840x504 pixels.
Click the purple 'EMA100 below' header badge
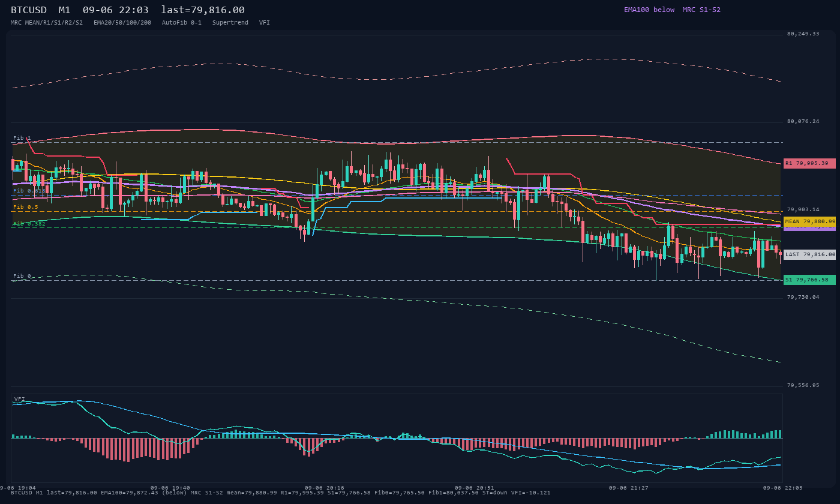pyautogui.click(x=649, y=10)
